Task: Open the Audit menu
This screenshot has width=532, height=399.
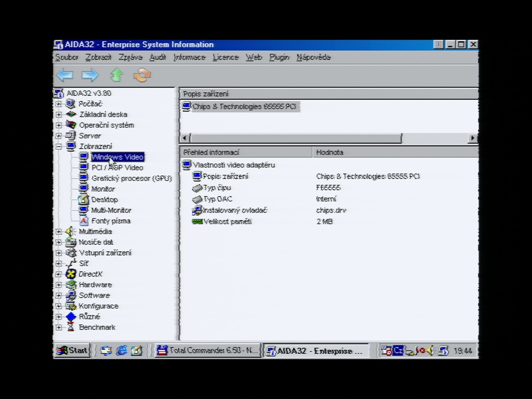Action: pyautogui.click(x=158, y=57)
